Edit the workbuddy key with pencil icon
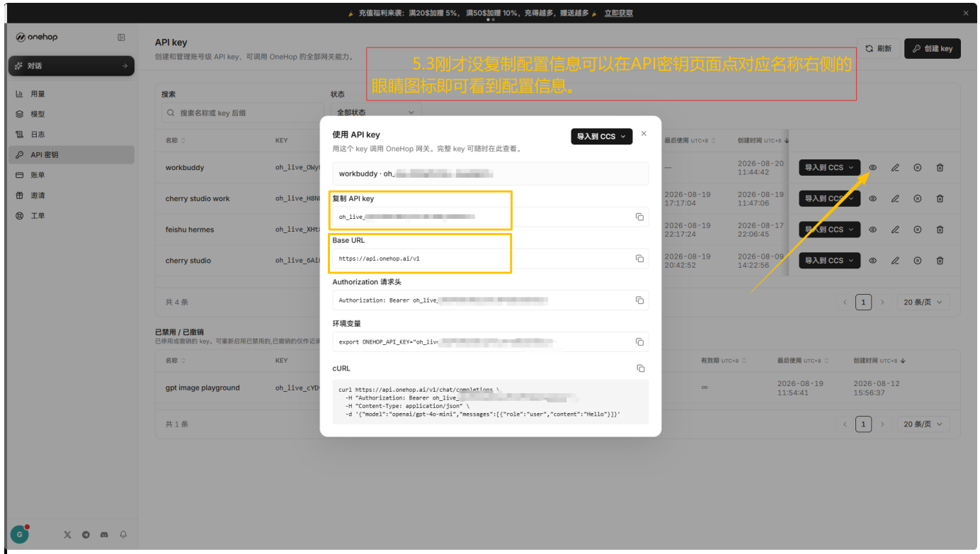This screenshot has height=554, width=980. (x=895, y=168)
